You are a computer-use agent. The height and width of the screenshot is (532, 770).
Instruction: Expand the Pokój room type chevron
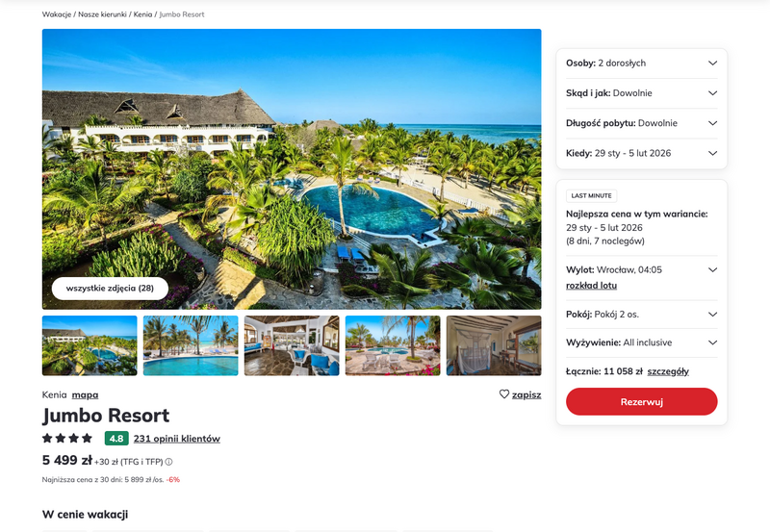tap(712, 314)
